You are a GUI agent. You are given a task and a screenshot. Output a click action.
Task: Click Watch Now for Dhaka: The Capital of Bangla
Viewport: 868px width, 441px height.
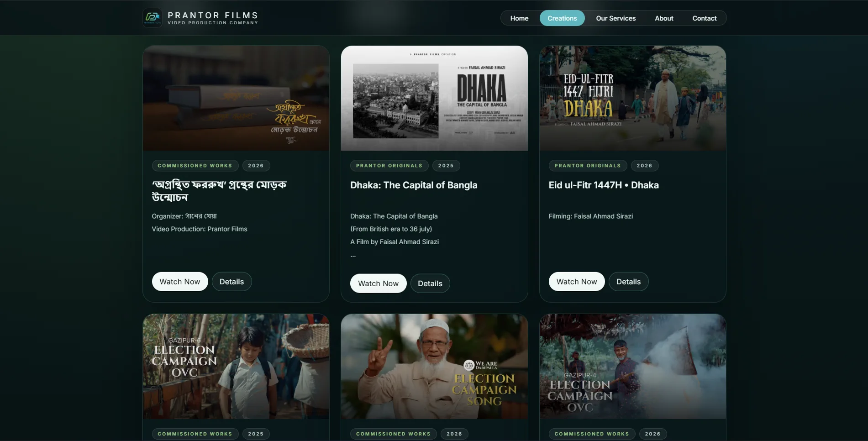point(378,283)
